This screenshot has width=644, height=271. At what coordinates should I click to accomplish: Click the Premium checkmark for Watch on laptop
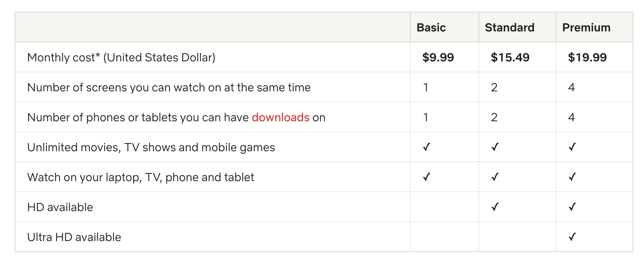572,177
